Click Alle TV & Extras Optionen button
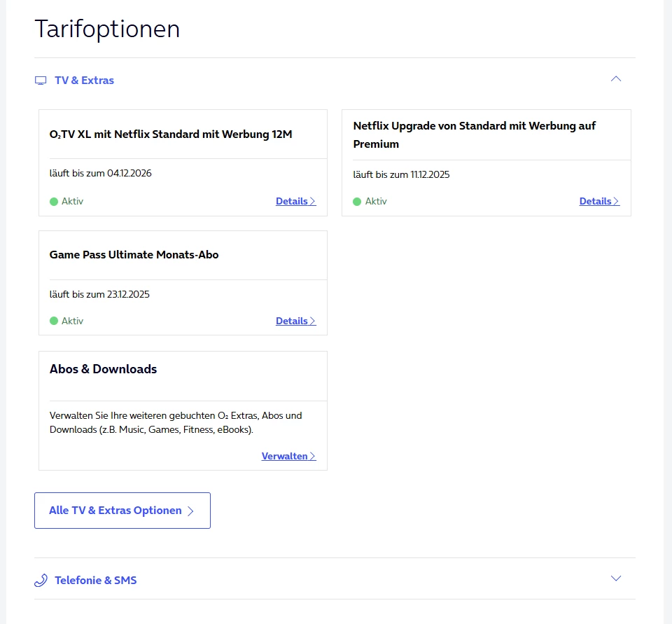Image resolution: width=672 pixels, height=624 pixels. coord(122,511)
